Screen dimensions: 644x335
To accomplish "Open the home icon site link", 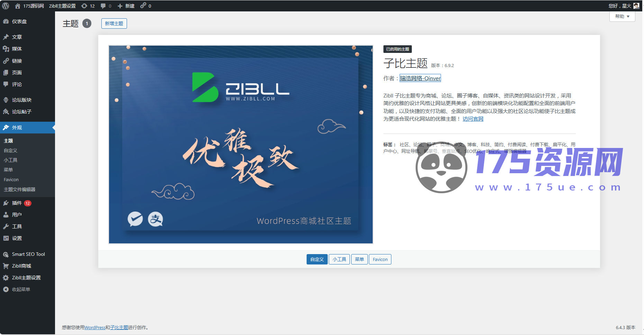I will point(18,6).
